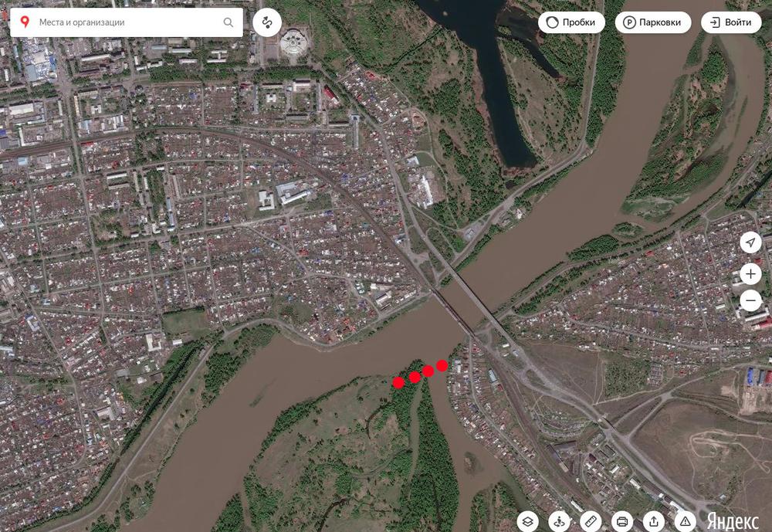The width and height of the screenshot is (772, 532).
Task: Select the ruler distance tool
Action: coord(591,521)
